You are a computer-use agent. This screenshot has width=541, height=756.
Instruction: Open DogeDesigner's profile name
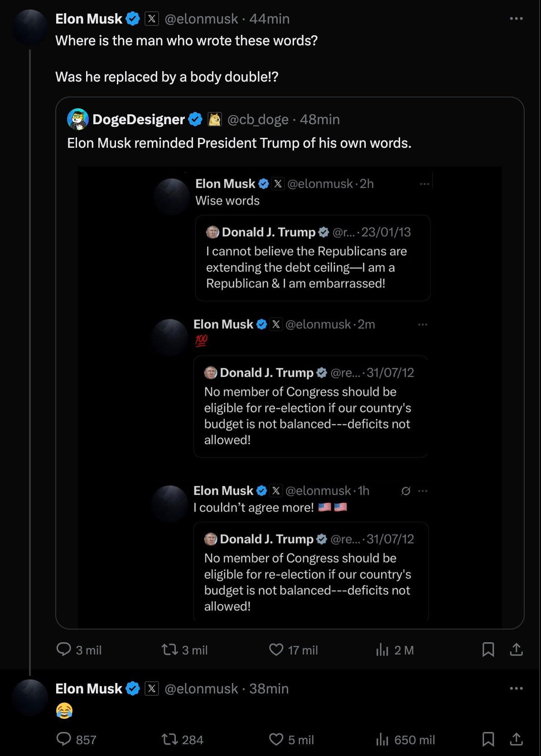pos(138,119)
